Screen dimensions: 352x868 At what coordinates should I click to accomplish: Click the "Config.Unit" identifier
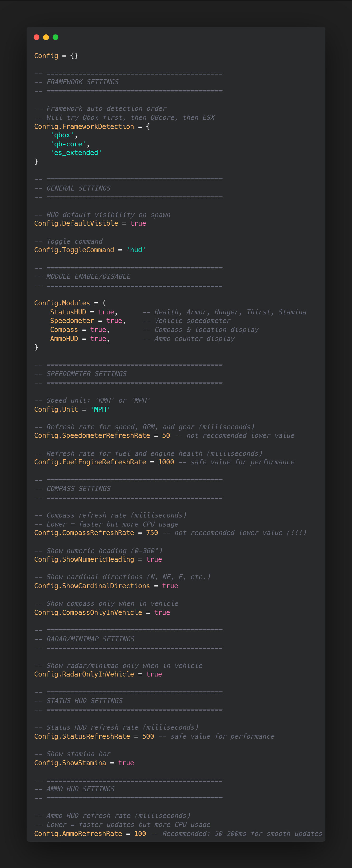[x=56, y=409]
